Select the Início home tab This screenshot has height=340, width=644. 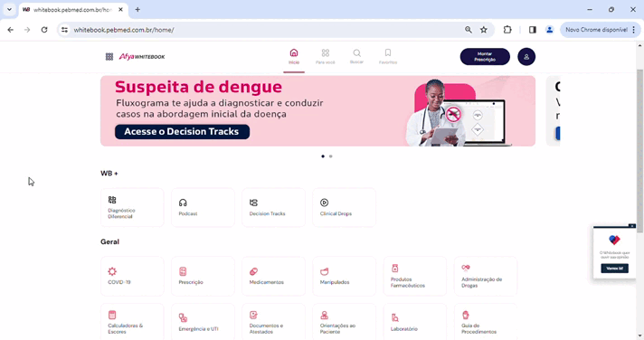[x=294, y=57]
